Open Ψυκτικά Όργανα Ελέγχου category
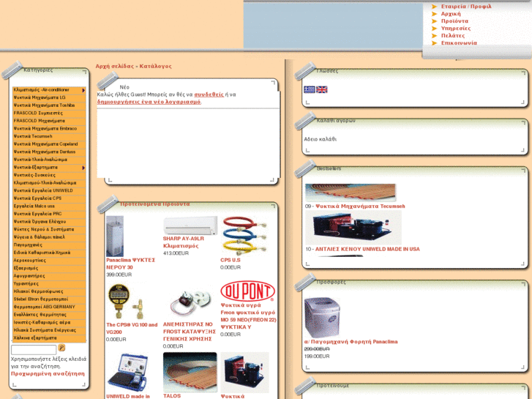The image size is (532, 399). point(49,222)
